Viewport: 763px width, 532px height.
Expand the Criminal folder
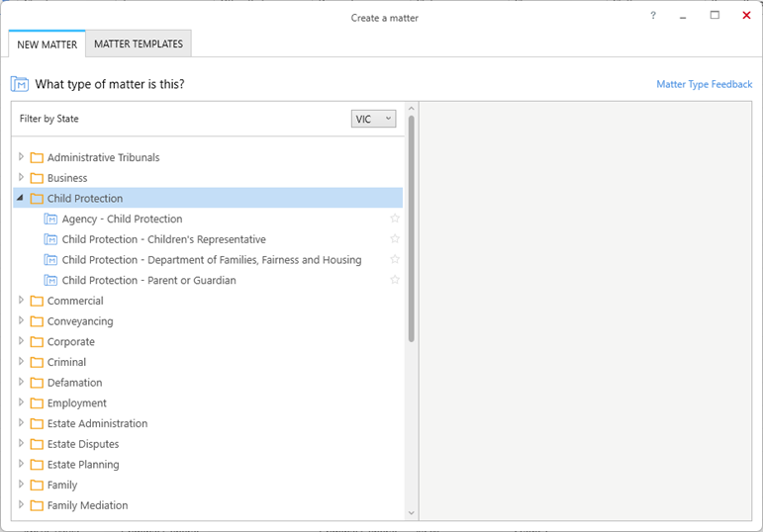pyautogui.click(x=21, y=362)
